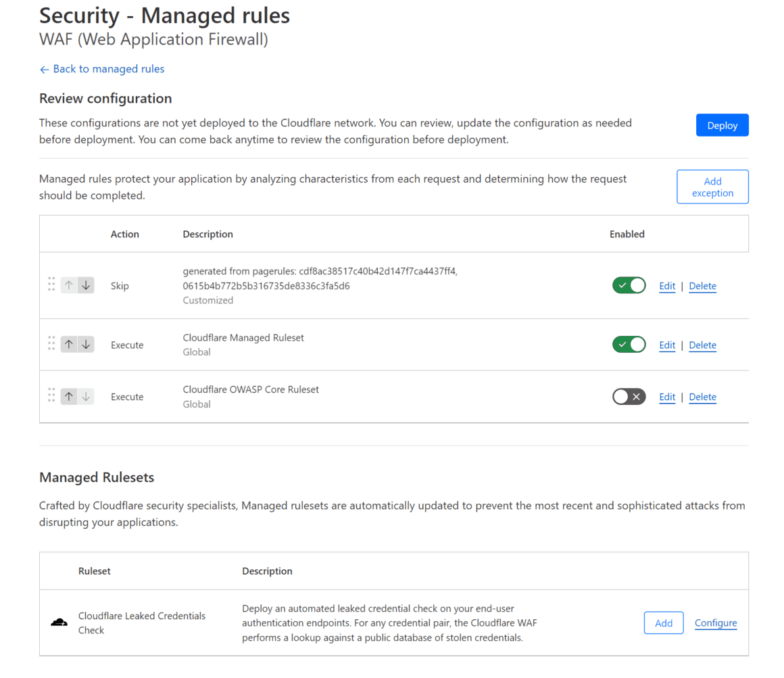The height and width of the screenshot is (678, 784).
Task: Configure the Leaked Credentials Check ruleset
Action: (x=715, y=623)
